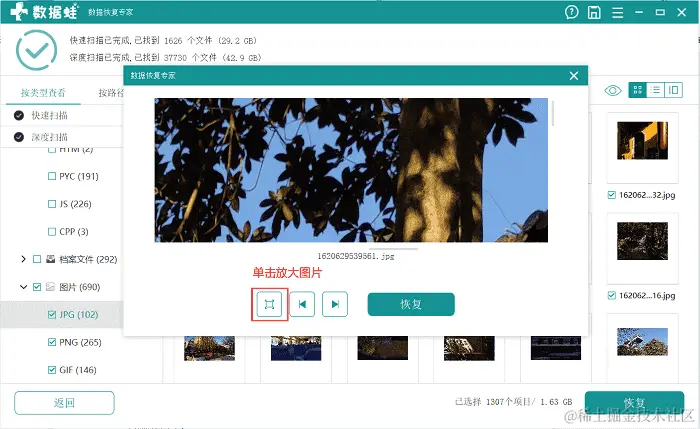Select the 按类型查看 tab
This screenshot has height=429, width=700.
(x=43, y=93)
